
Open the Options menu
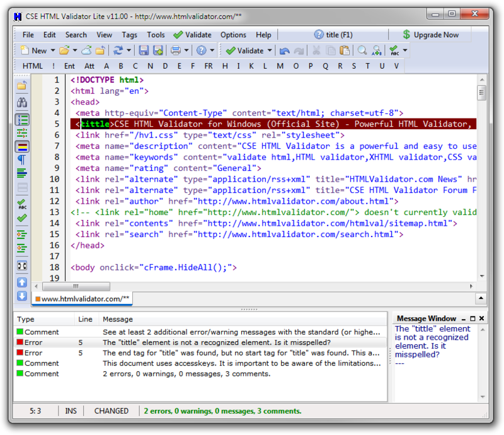point(233,35)
